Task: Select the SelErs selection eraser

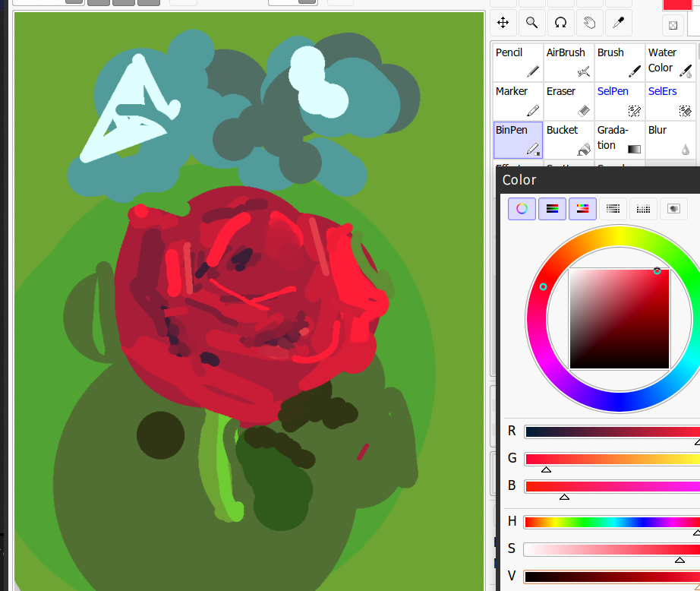Action: [670, 101]
